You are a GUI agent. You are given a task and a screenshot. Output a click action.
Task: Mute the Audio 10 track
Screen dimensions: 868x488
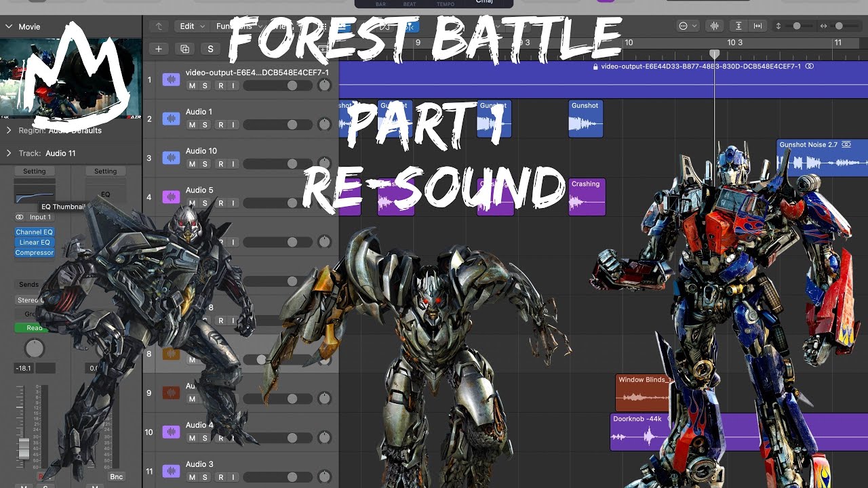click(x=192, y=164)
